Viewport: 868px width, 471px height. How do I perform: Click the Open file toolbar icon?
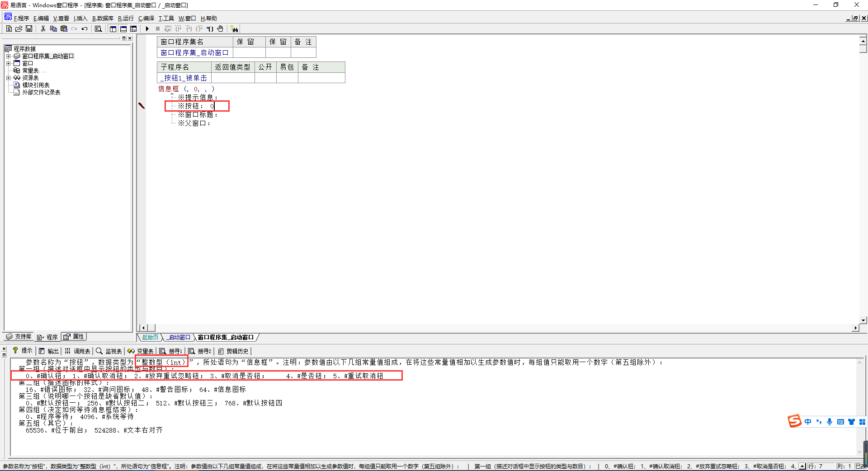(x=19, y=28)
